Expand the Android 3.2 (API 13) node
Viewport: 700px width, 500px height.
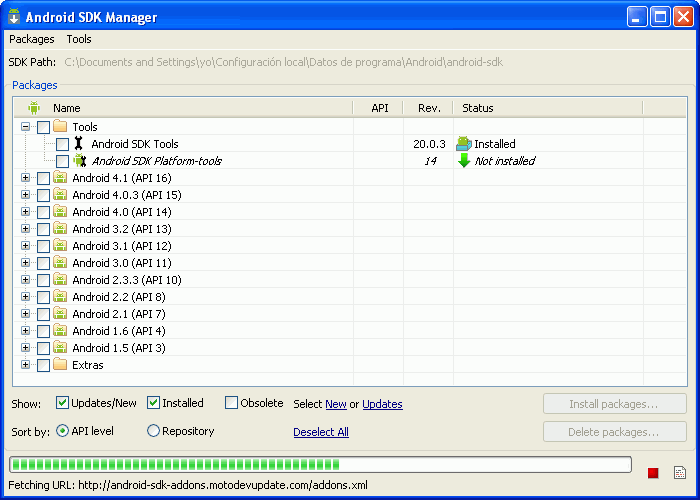tap(25, 229)
